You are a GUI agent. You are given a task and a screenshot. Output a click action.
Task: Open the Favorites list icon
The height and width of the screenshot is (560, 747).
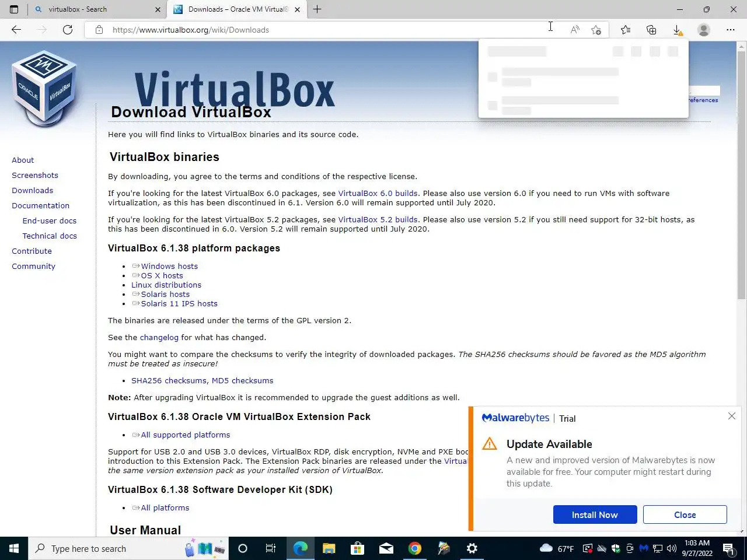(x=626, y=30)
